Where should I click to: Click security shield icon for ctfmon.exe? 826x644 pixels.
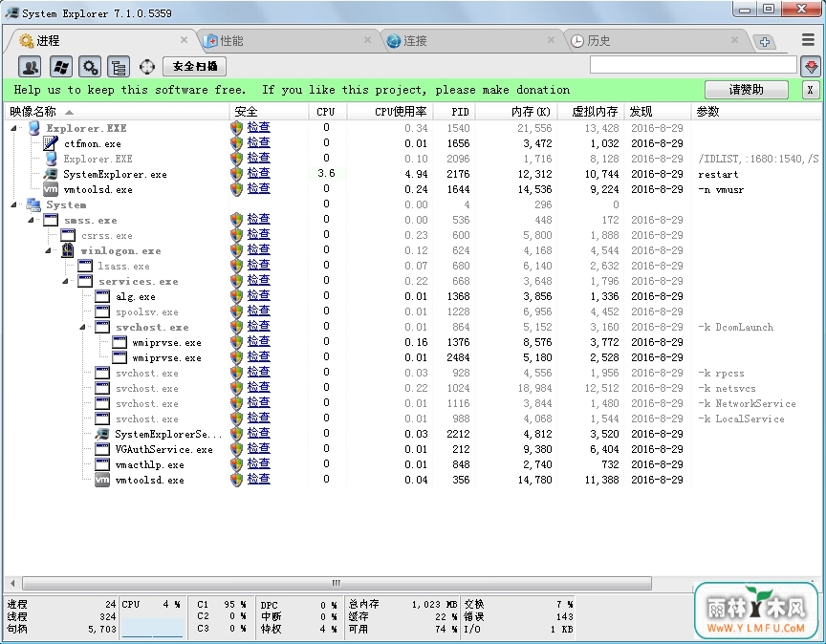pyautogui.click(x=237, y=143)
